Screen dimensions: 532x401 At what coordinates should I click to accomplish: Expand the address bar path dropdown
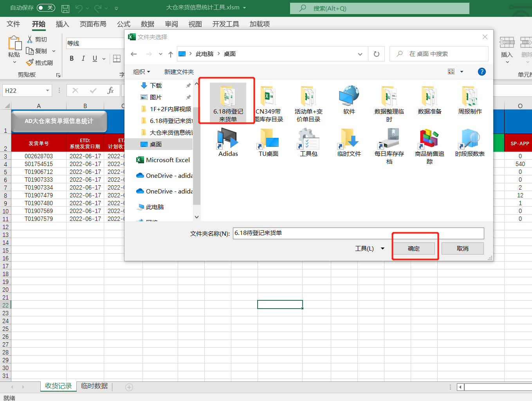pos(360,54)
